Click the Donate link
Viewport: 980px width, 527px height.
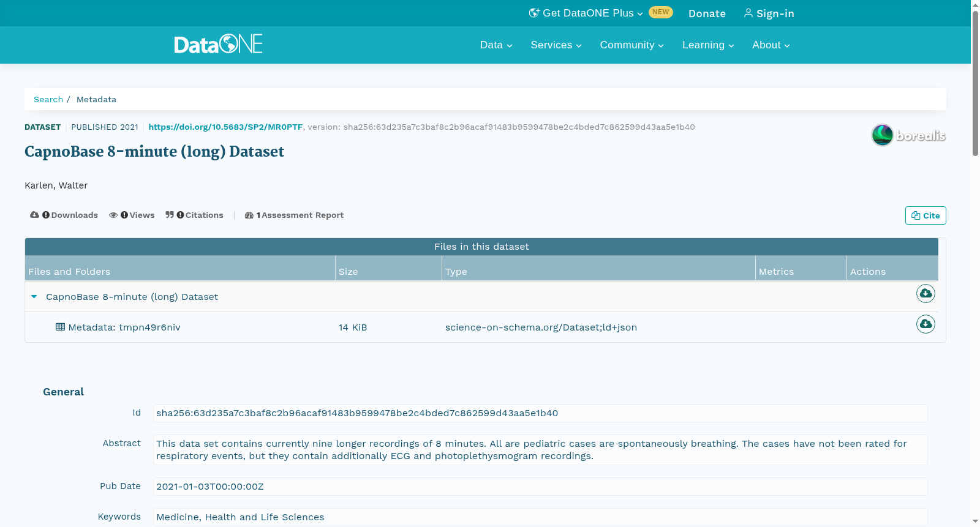pyautogui.click(x=707, y=13)
